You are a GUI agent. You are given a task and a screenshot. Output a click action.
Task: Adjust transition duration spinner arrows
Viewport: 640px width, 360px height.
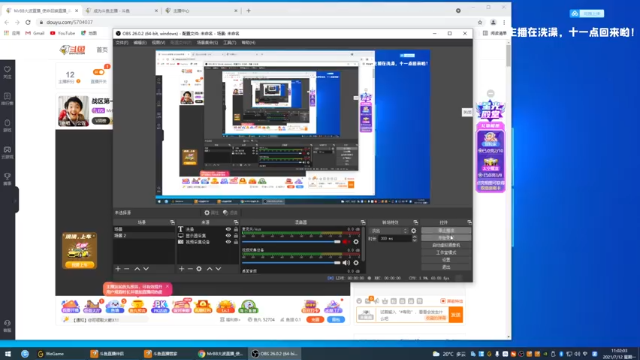[x=414, y=238]
